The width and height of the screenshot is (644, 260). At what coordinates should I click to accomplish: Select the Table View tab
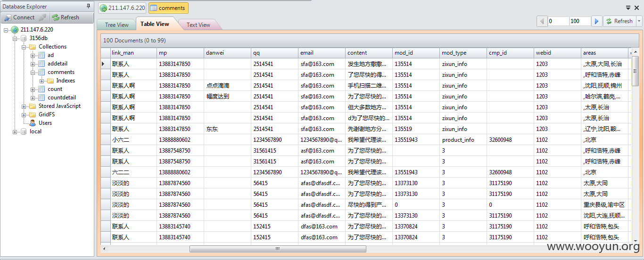coord(155,24)
